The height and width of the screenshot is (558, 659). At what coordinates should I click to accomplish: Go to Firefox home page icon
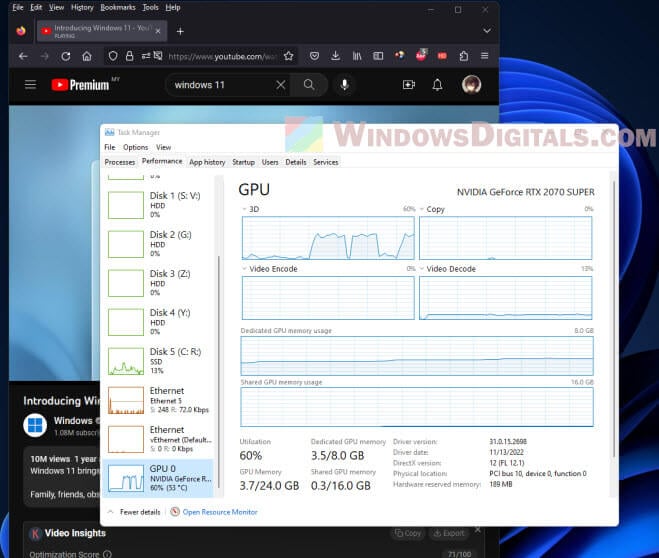[x=87, y=56]
